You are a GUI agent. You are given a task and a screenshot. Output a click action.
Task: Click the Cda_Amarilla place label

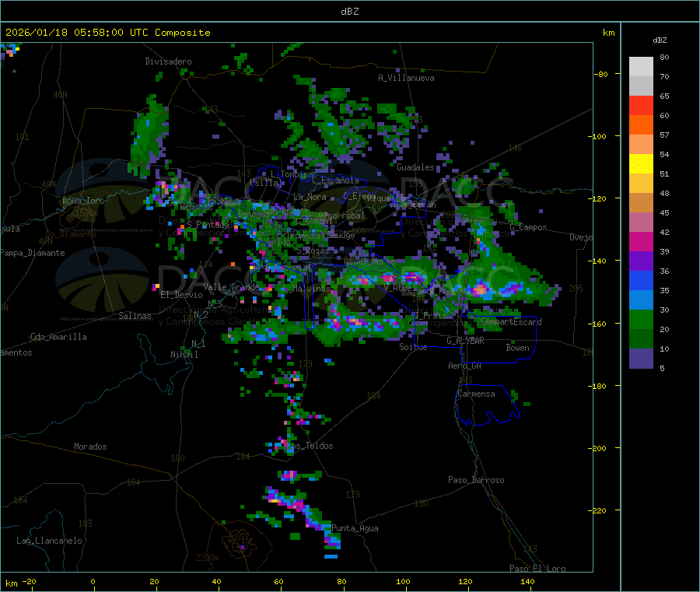(x=58, y=337)
